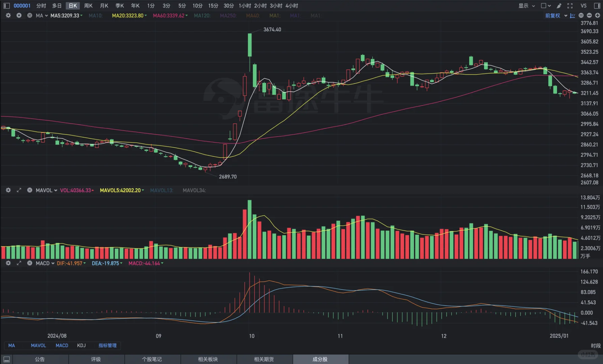This screenshot has height=364, width=603.
Task: Remove the MAVOL indicator
Action: (x=30, y=190)
